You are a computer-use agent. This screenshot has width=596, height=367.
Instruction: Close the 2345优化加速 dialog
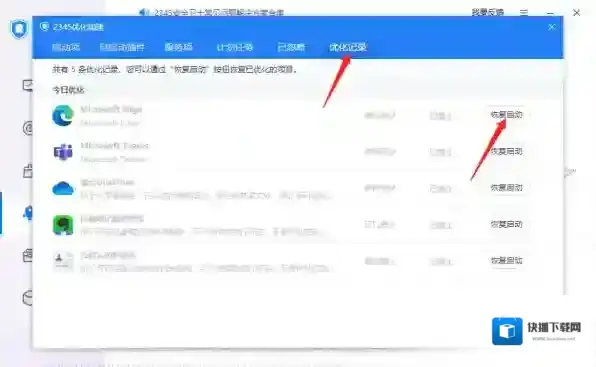552,27
